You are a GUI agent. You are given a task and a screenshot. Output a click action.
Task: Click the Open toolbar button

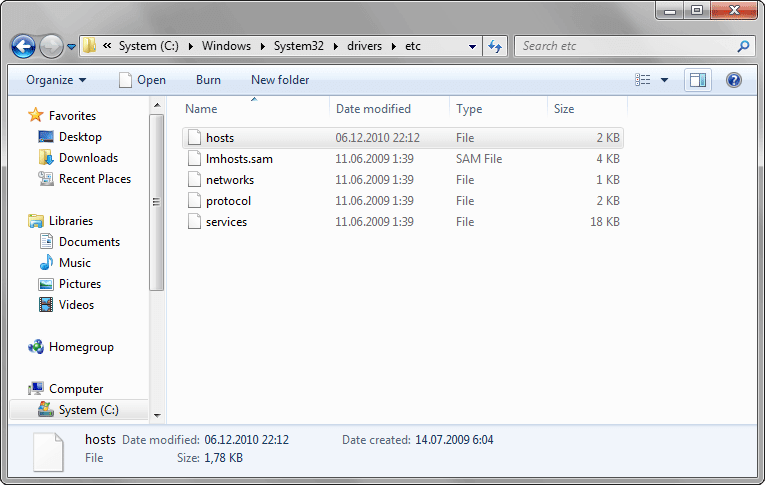pyautogui.click(x=142, y=80)
